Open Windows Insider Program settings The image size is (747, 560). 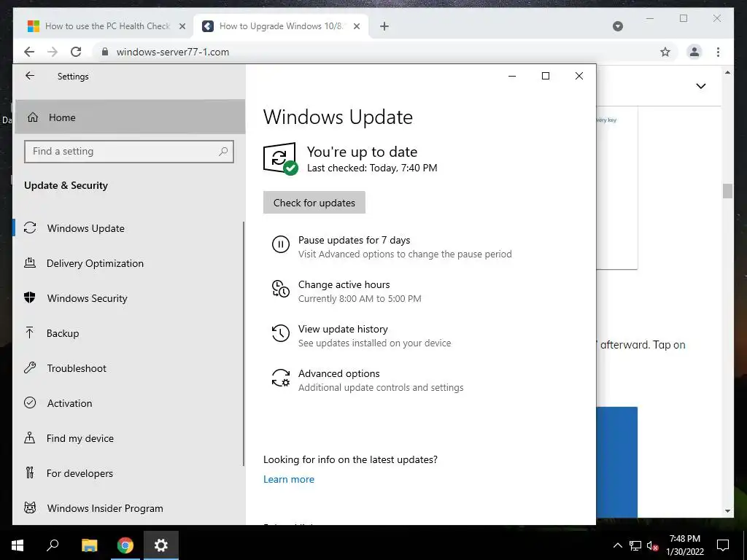[x=128, y=508]
